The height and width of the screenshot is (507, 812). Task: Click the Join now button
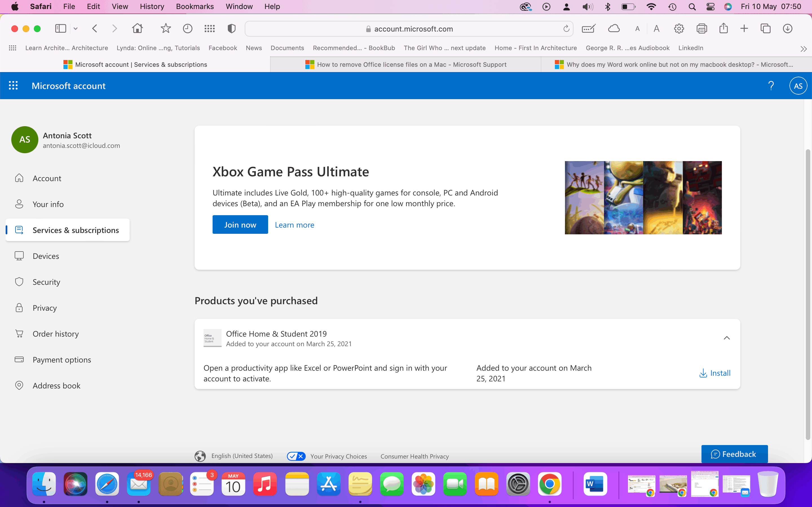click(240, 225)
